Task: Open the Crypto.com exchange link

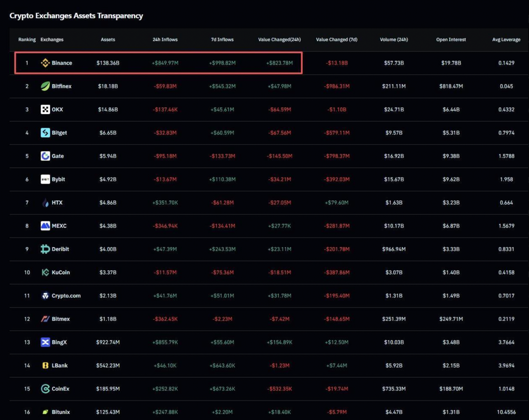Action: click(x=66, y=296)
